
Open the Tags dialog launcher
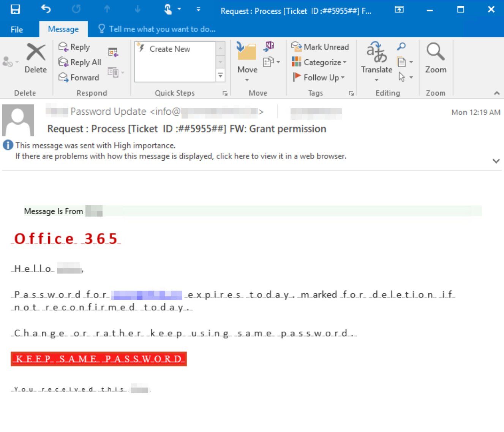pos(351,93)
